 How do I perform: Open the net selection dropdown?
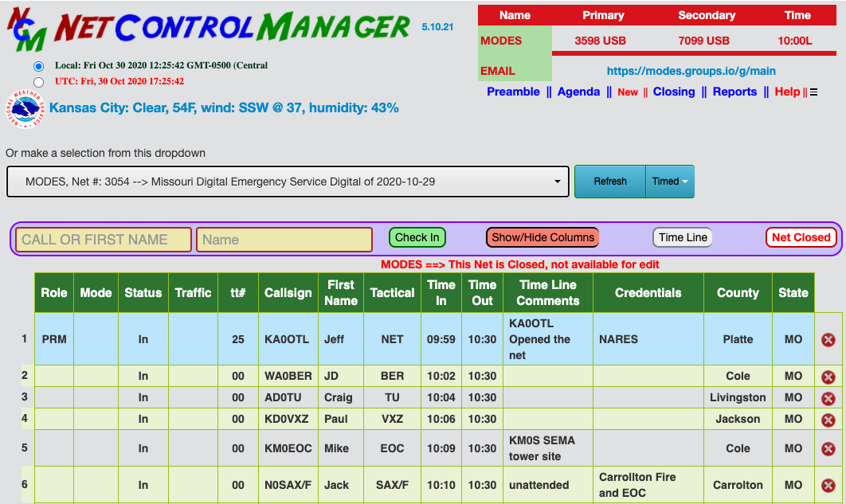tap(288, 182)
